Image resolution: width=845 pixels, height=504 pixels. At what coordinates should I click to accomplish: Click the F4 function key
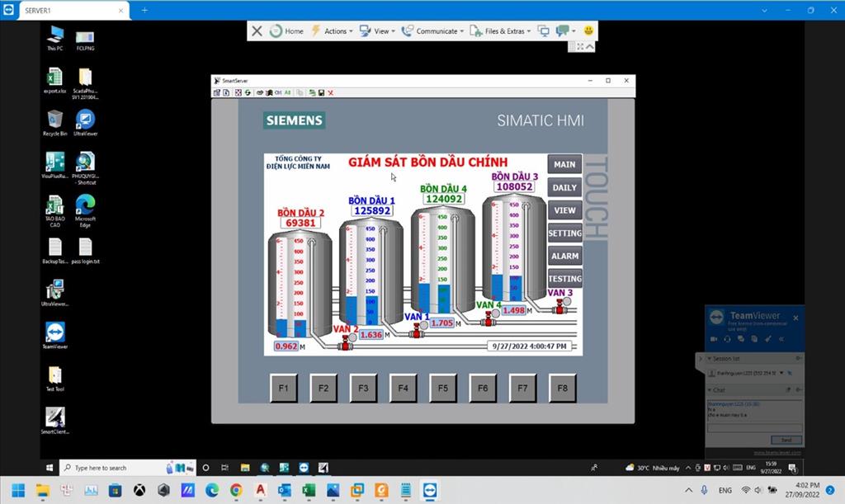pos(403,388)
